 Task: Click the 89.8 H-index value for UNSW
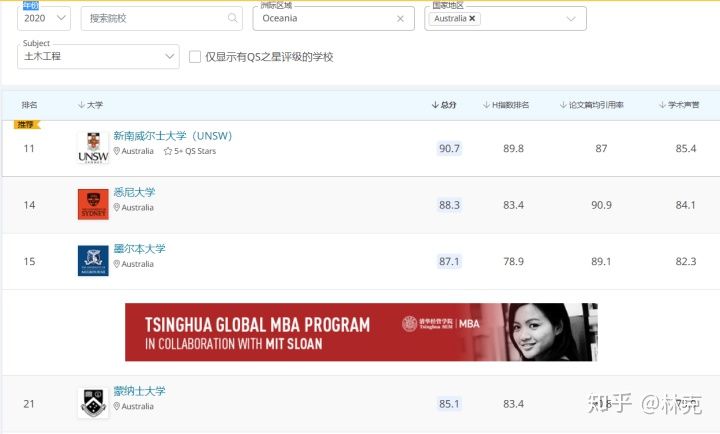pyautogui.click(x=513, y=148)
